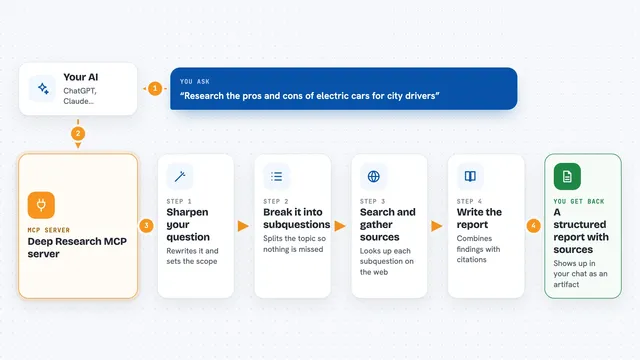640x360 pixels.
Task: Click 'Looks up each subquestion on the web'
Action: 387,261
